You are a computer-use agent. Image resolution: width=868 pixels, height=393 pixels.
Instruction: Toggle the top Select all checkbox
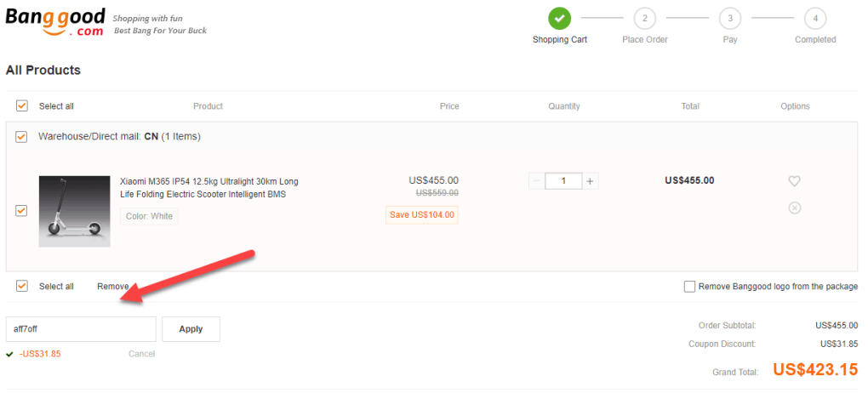[x=21, y=105]
